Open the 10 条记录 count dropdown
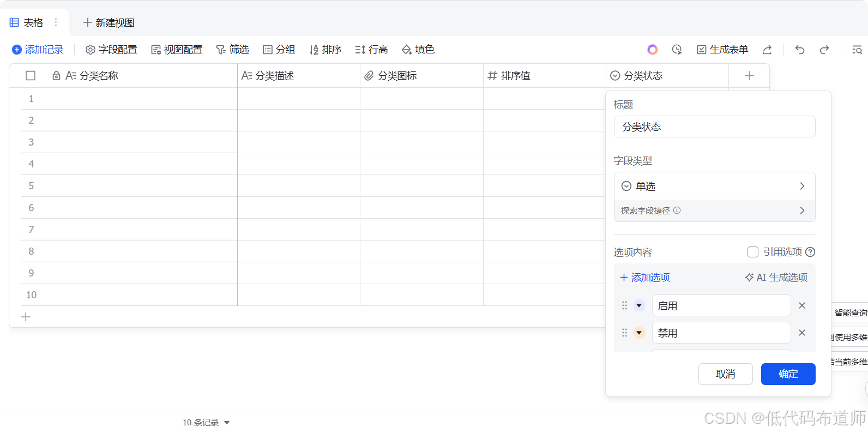 (x=206, y=423)
